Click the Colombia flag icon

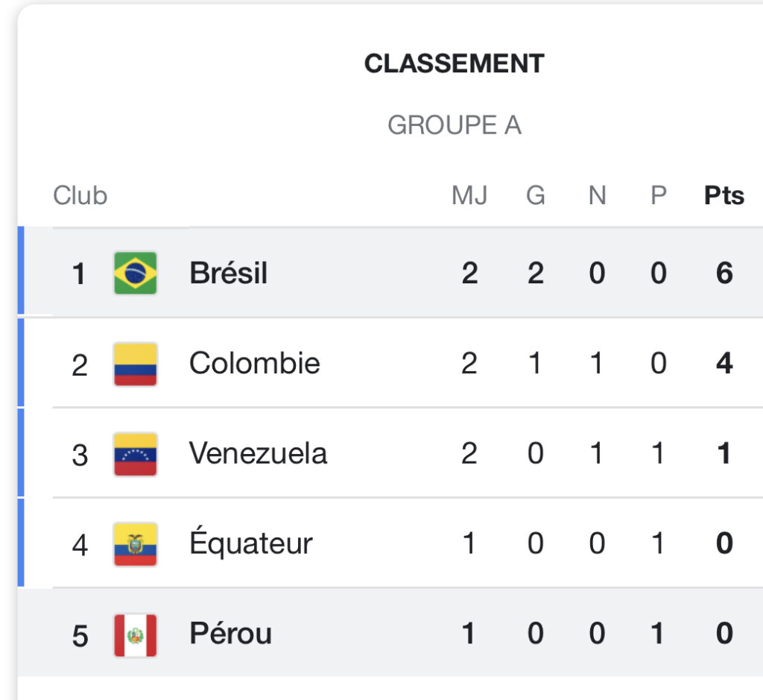coord(136,364)
